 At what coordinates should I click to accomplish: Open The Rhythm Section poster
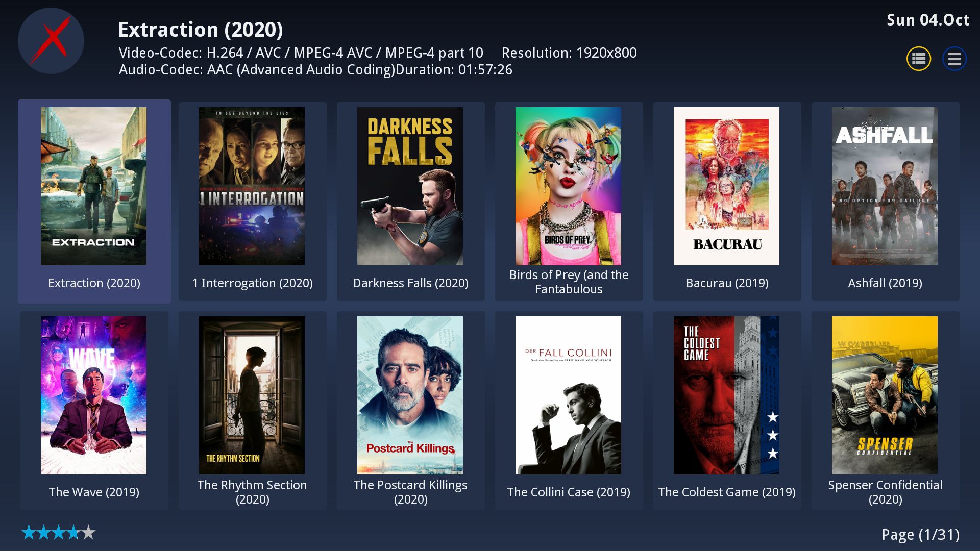click(x=252, y=395)
